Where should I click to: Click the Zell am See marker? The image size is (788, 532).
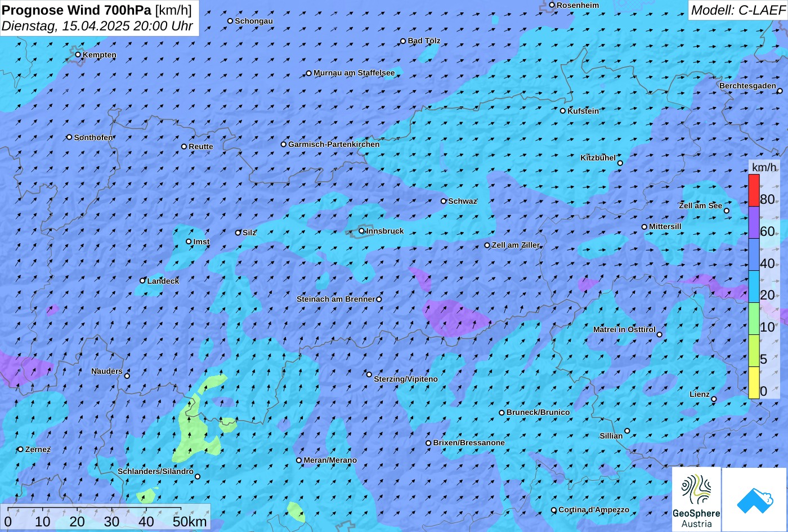click(726, 211)
